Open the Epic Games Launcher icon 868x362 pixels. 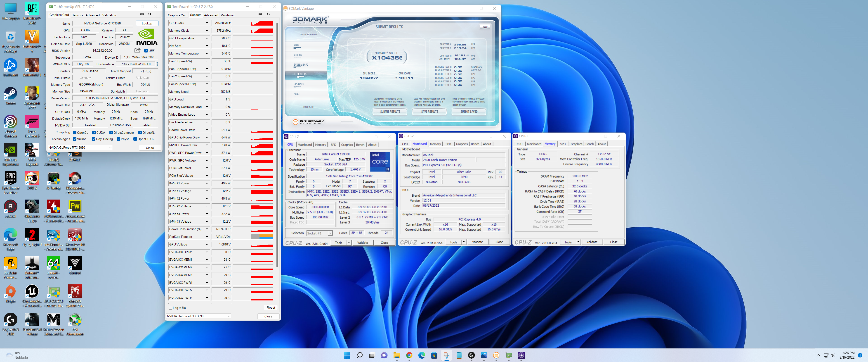[x=10, y=183]
